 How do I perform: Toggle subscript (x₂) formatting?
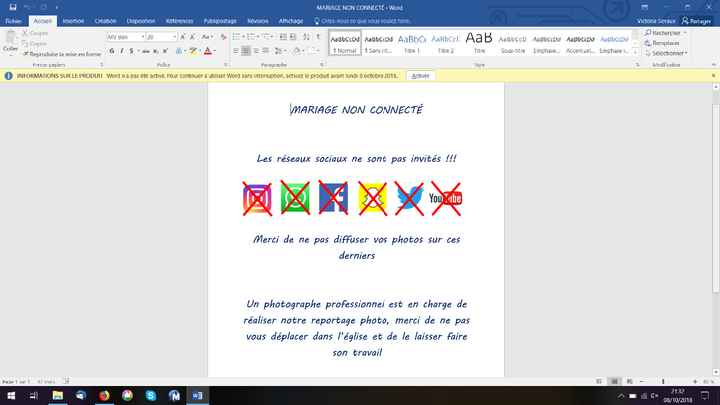click(156, 51)
